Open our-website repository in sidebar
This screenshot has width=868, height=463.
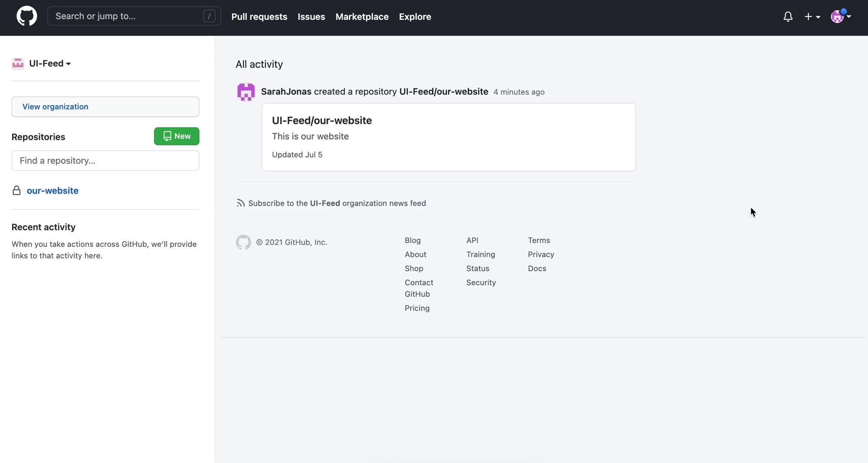coord(52,190)
